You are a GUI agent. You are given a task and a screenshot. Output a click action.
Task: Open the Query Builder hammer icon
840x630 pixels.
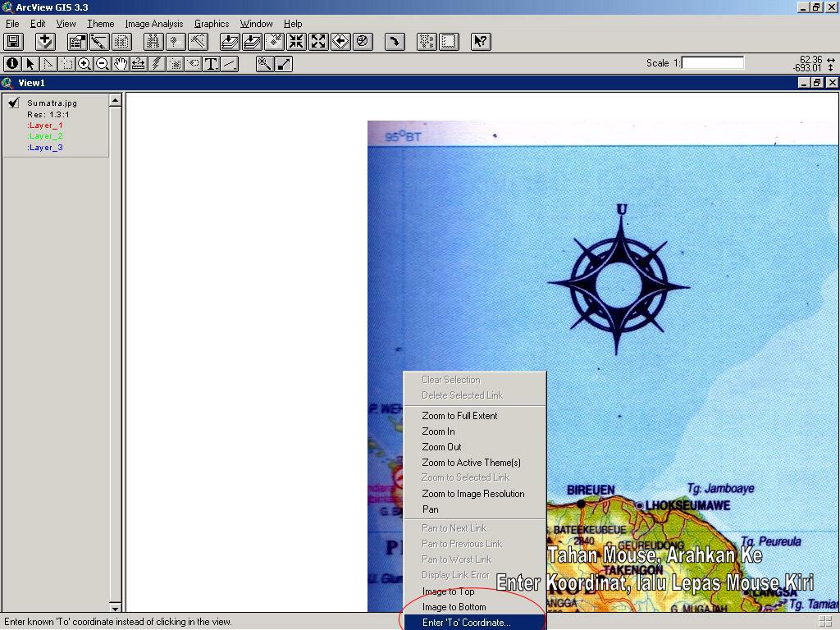pos(198,41)
